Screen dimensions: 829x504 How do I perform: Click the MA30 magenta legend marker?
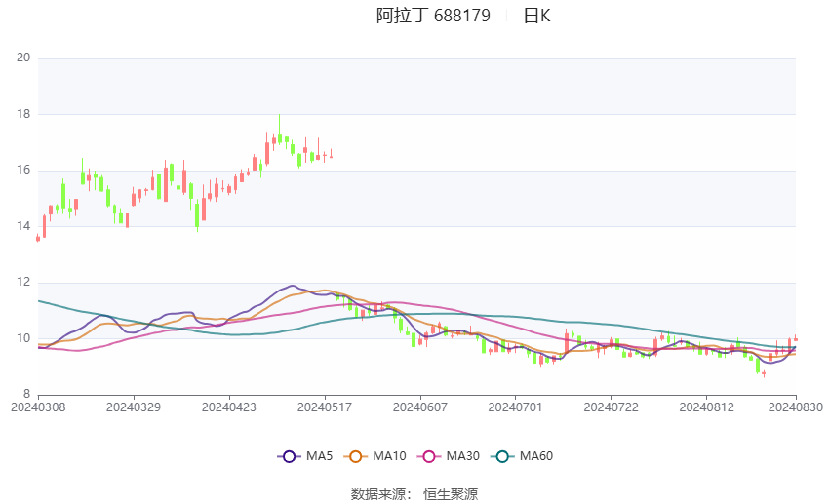430,455
